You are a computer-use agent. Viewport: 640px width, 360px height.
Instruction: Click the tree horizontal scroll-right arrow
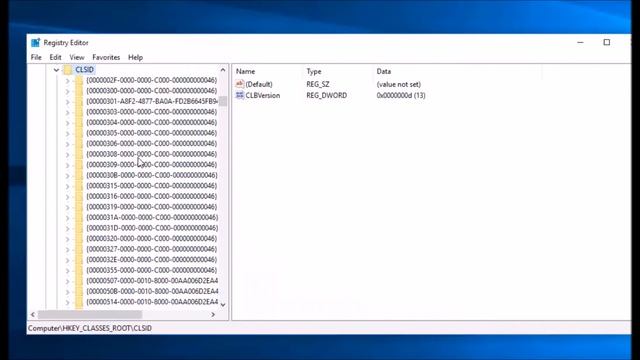coord(213,315)
